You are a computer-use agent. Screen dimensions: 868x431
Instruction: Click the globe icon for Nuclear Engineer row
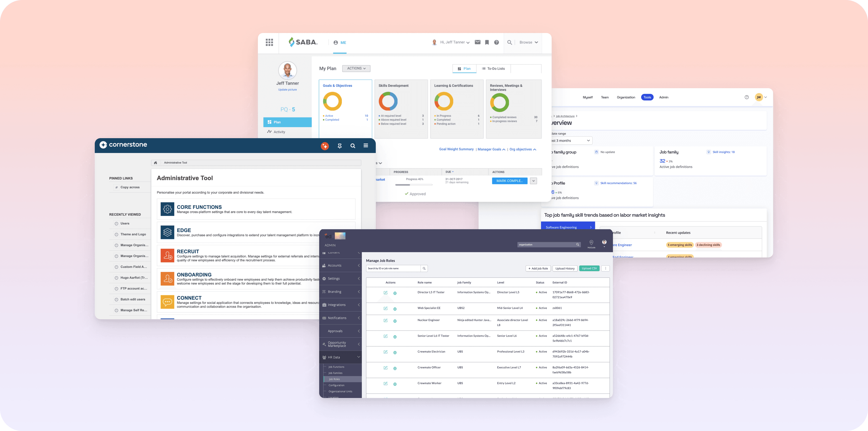[395, 321]
